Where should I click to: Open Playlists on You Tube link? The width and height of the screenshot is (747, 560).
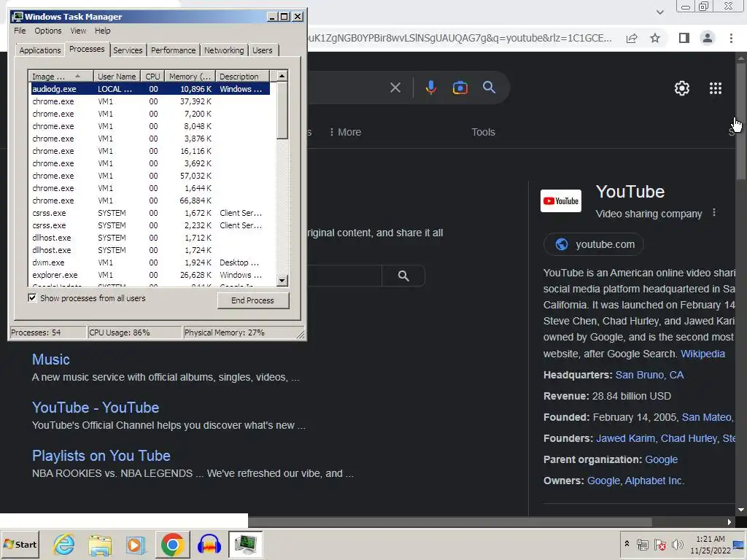pos(101,456)
